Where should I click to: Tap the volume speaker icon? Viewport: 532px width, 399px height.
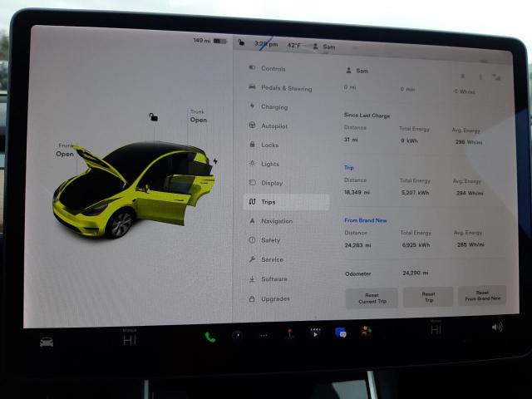[497, 327]
